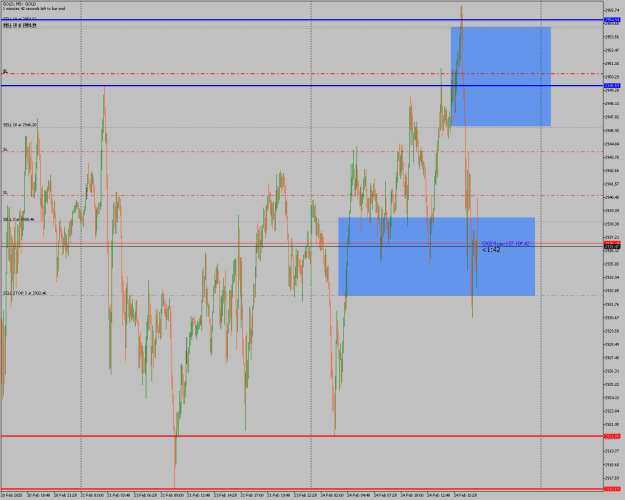This screenshot has height=500, width=625.
Task: Click the '21 Feb 17:00' time axis label
Action: (254, 495)
